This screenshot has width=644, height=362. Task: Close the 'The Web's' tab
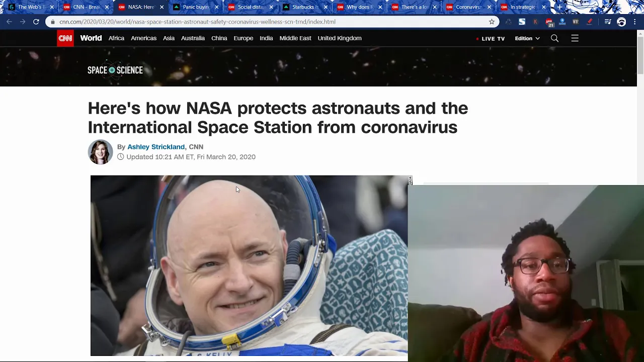point(51,7)
